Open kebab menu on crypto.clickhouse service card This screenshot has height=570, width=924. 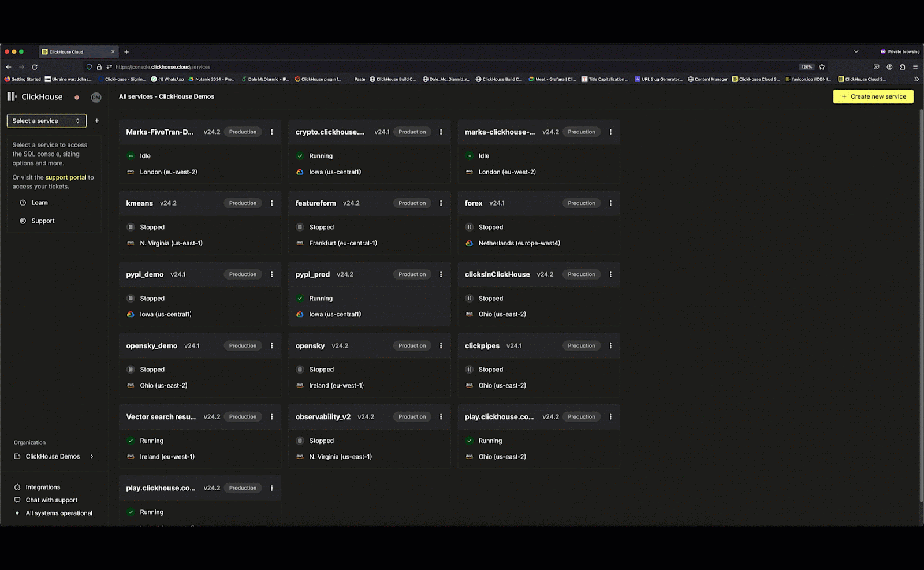[441, 132]
